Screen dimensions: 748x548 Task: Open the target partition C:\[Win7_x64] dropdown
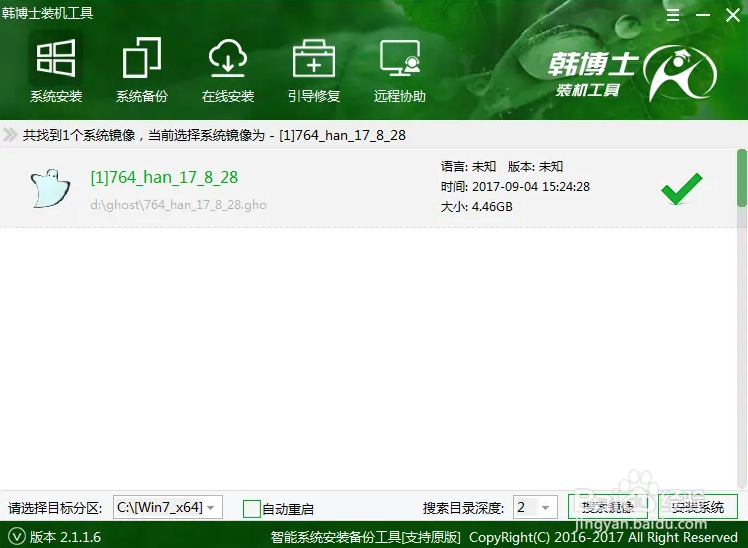coord(167,507)
